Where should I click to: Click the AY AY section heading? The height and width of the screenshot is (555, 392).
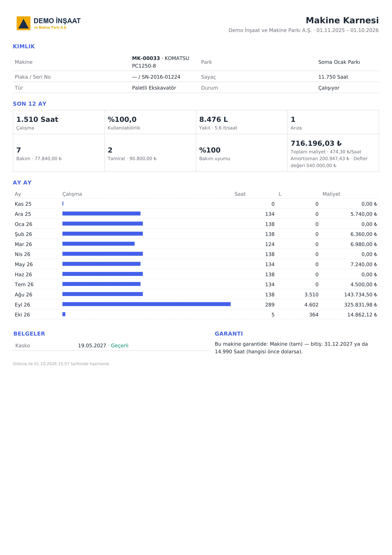click(x=22, y=183)
